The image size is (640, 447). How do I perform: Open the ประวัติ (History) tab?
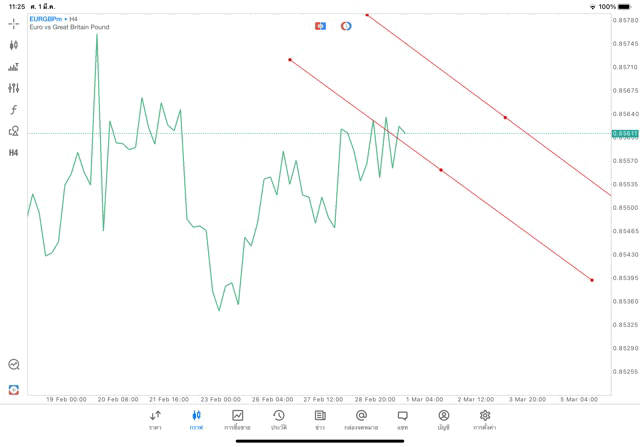279,420
